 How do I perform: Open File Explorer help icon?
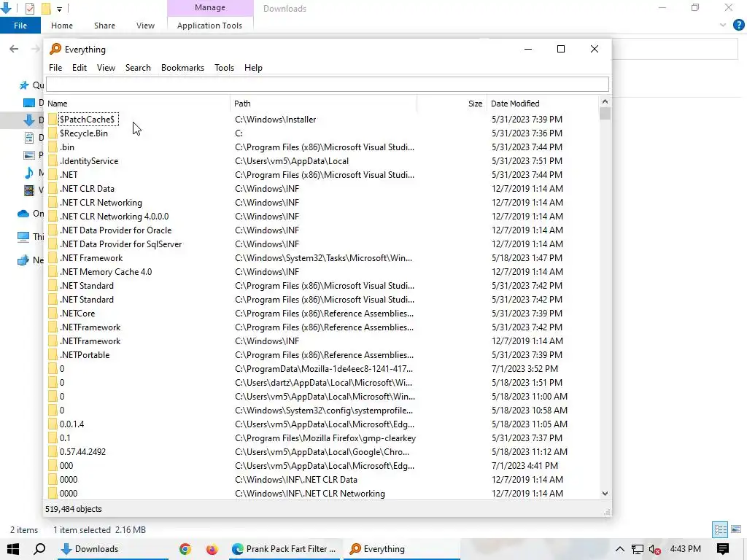tap(738, 25)
